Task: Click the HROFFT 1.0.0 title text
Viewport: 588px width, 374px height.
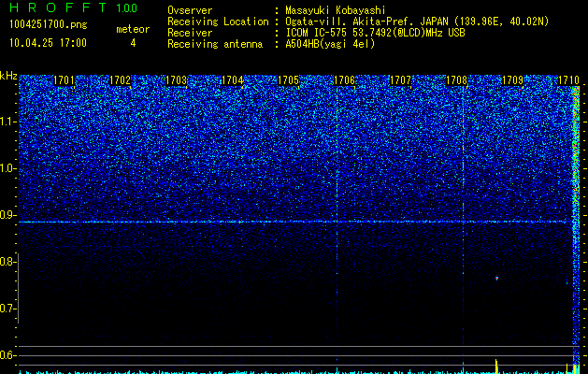Action: pos(73,7)
